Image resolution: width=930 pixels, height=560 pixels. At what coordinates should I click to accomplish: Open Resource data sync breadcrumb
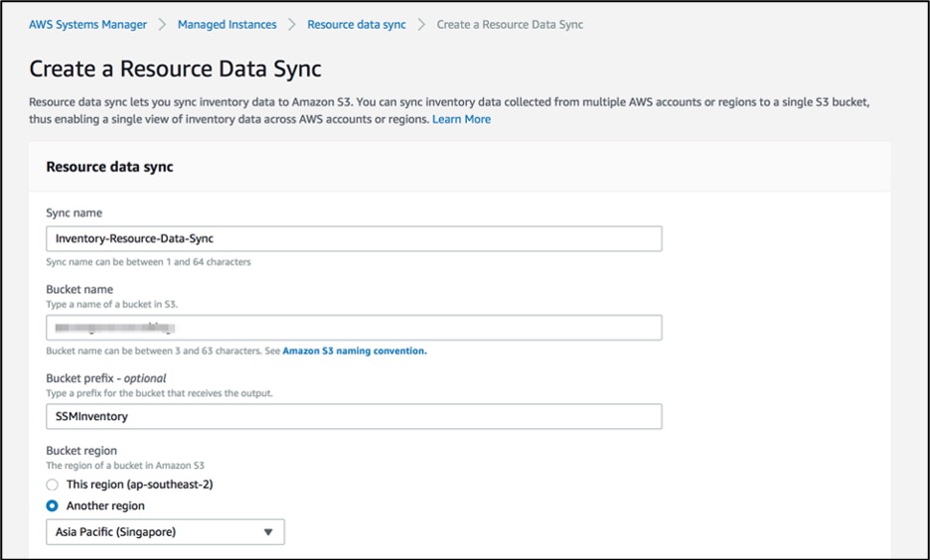click(x=357, y=25)
